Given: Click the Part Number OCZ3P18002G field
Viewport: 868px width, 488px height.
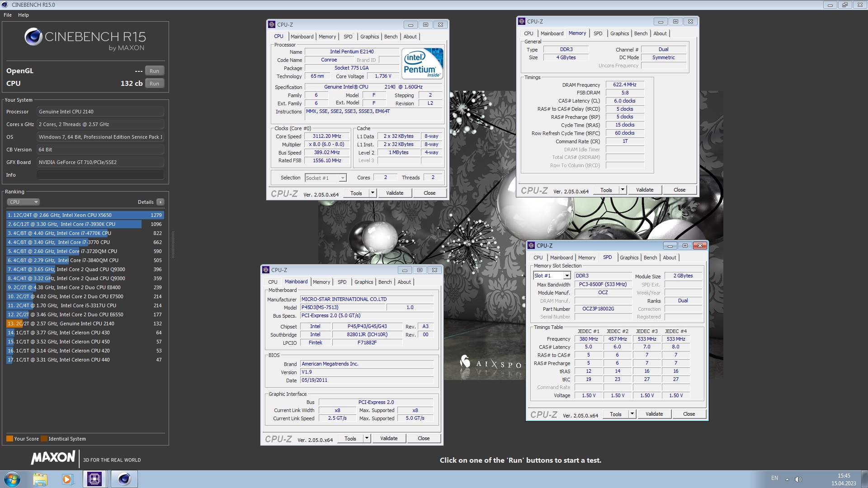Looking at the screenshot, I should (603, 309).
